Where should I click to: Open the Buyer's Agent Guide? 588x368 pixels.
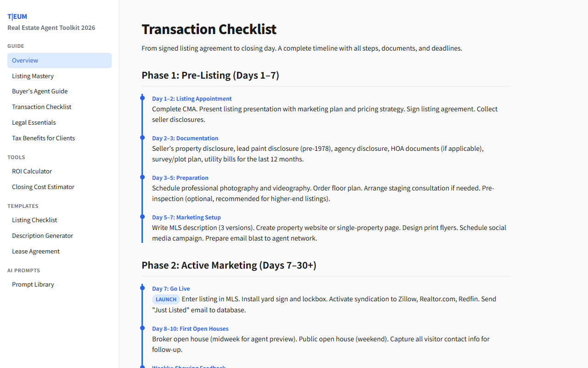(40, 91)
